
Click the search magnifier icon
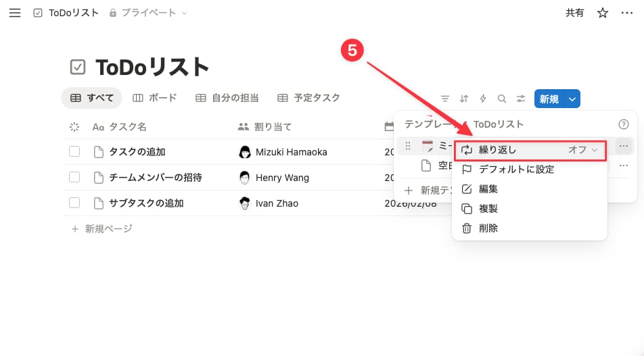tap(501, 99)
